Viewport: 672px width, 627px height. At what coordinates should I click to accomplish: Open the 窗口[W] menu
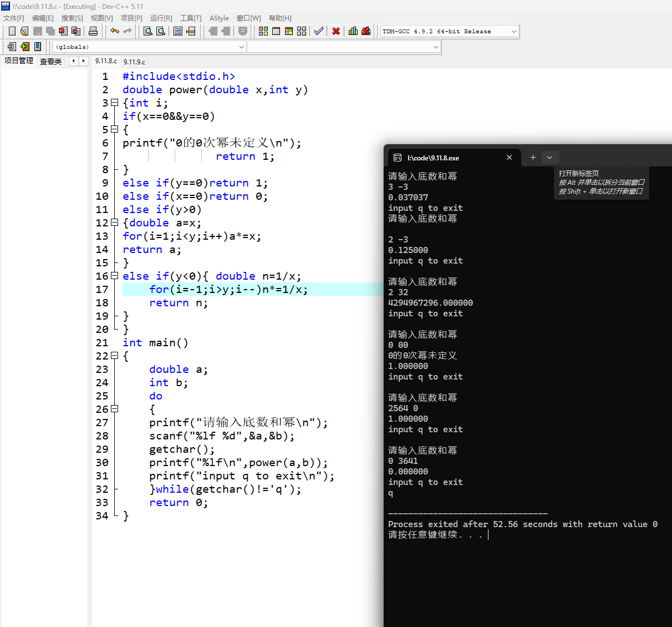coord(248,18)
